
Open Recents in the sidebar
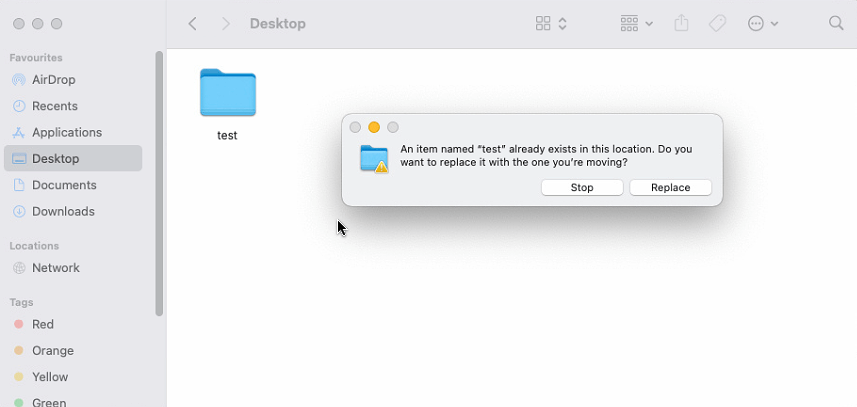[x=54, y=106]
